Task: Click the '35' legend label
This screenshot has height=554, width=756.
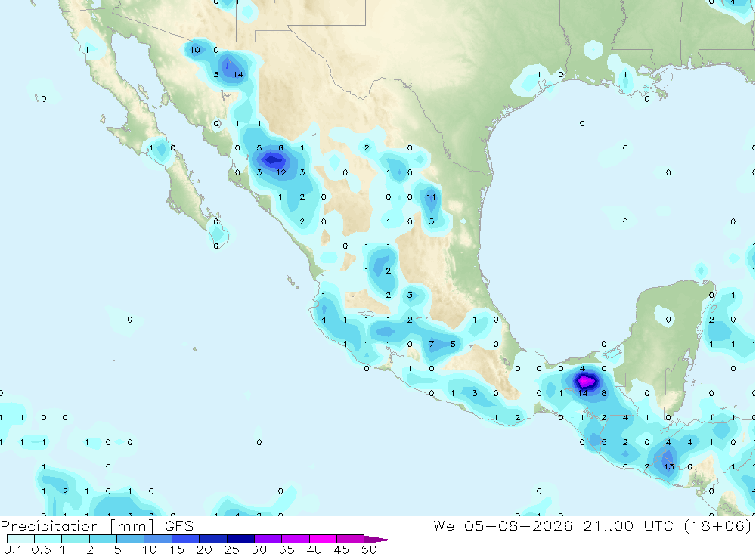Action: [287, 549]
